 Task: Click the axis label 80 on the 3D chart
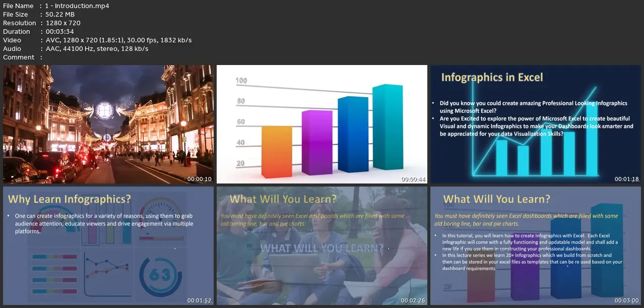click(x=240, y=101)
